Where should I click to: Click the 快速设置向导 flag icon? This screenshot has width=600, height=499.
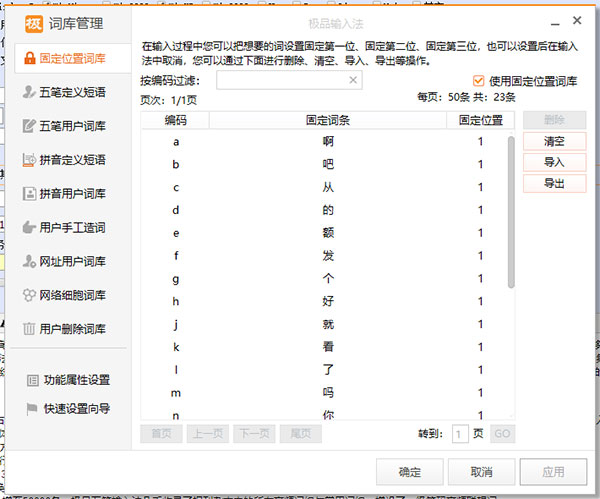(32, 408)
